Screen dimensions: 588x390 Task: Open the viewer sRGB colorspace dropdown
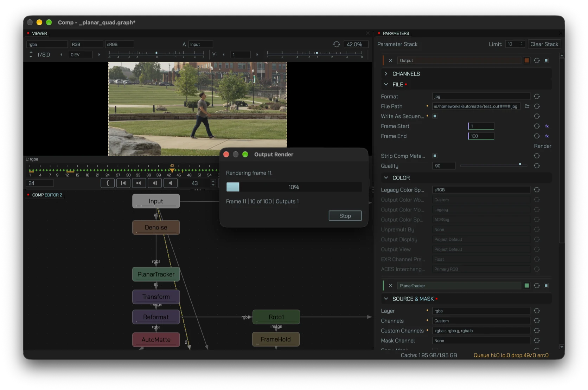(120, 44)
